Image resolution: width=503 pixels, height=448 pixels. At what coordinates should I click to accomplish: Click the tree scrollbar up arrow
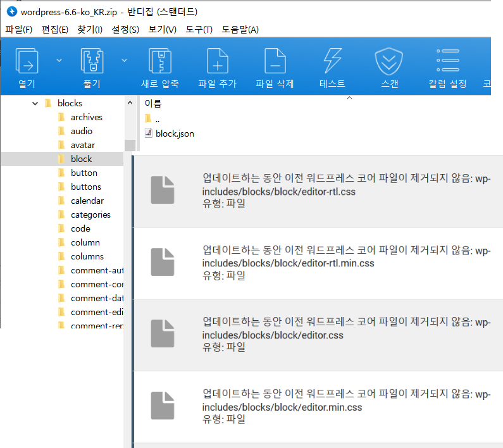pyautogui.click(x=130, y=103)
